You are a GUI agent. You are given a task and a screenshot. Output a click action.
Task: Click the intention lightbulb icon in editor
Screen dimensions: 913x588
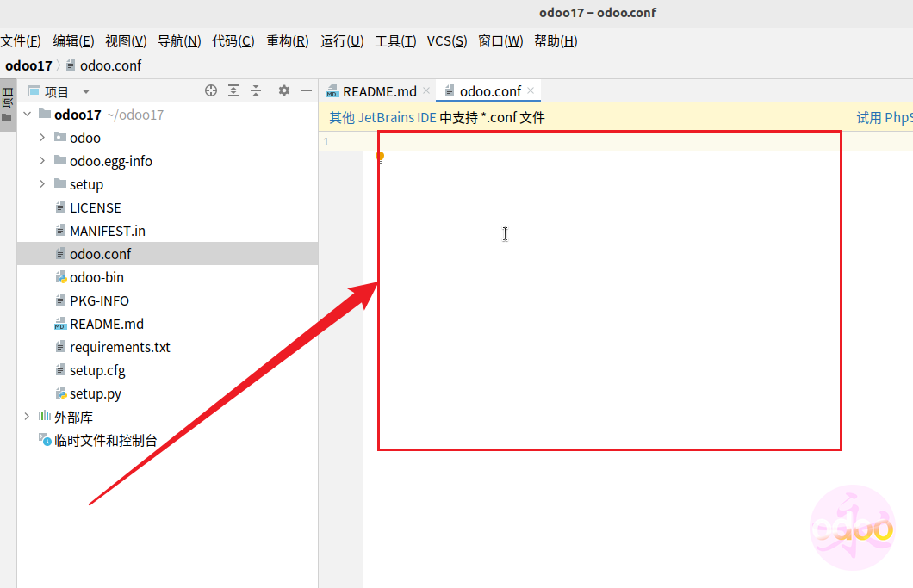tap(380, 157)
